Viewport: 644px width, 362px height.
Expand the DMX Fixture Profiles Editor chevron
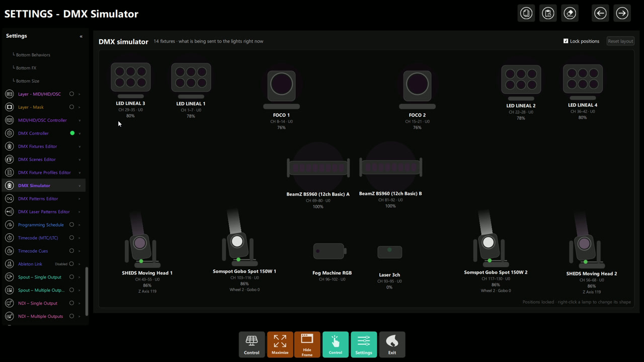coord(79,172)
